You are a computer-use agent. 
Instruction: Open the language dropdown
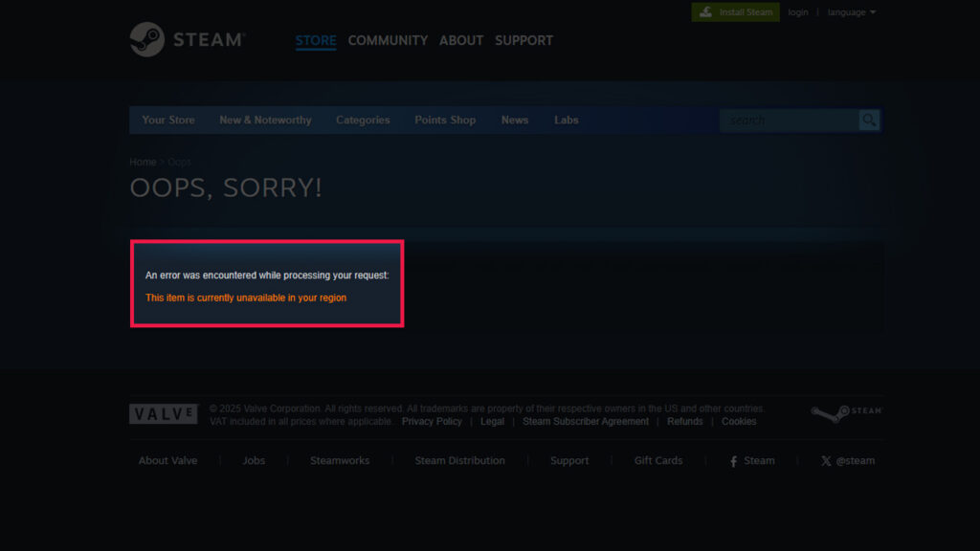[x=852, y=12]
